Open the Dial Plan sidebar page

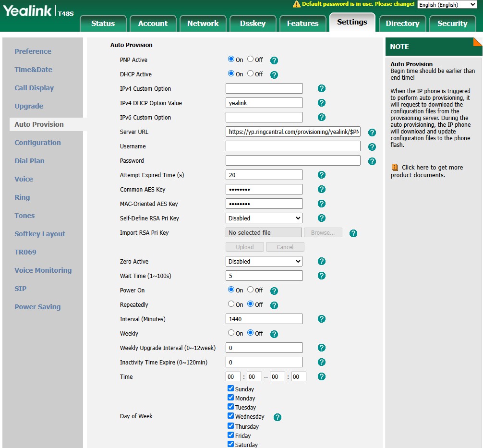[x=29, y=161]
